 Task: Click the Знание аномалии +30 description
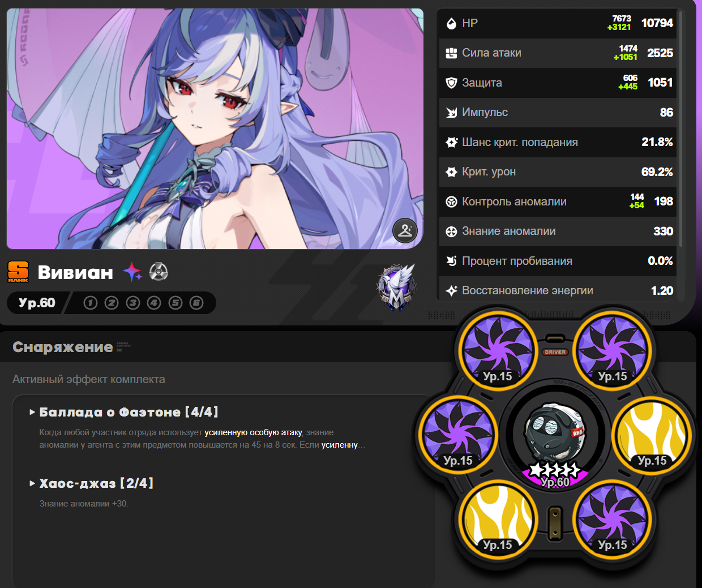click(84, 504)
